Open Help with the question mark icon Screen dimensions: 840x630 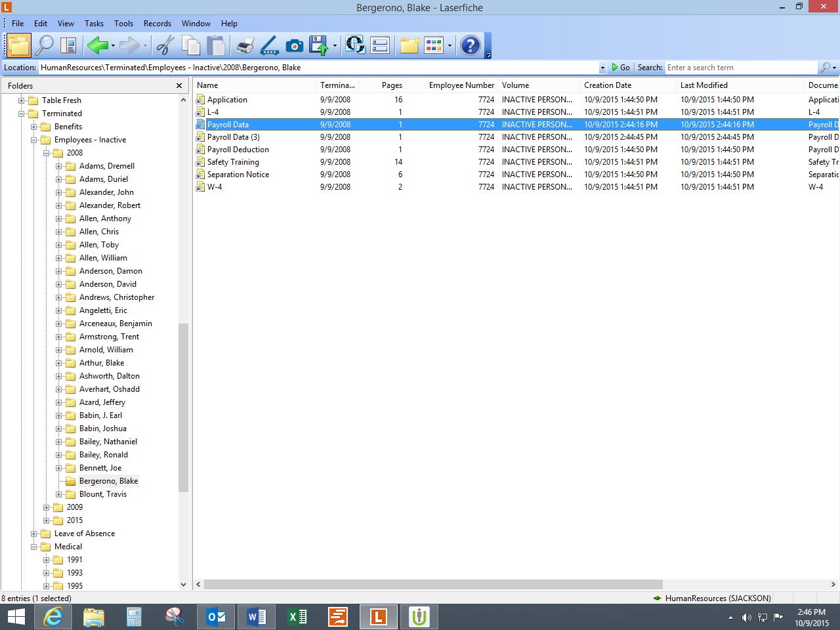[471, 45]
